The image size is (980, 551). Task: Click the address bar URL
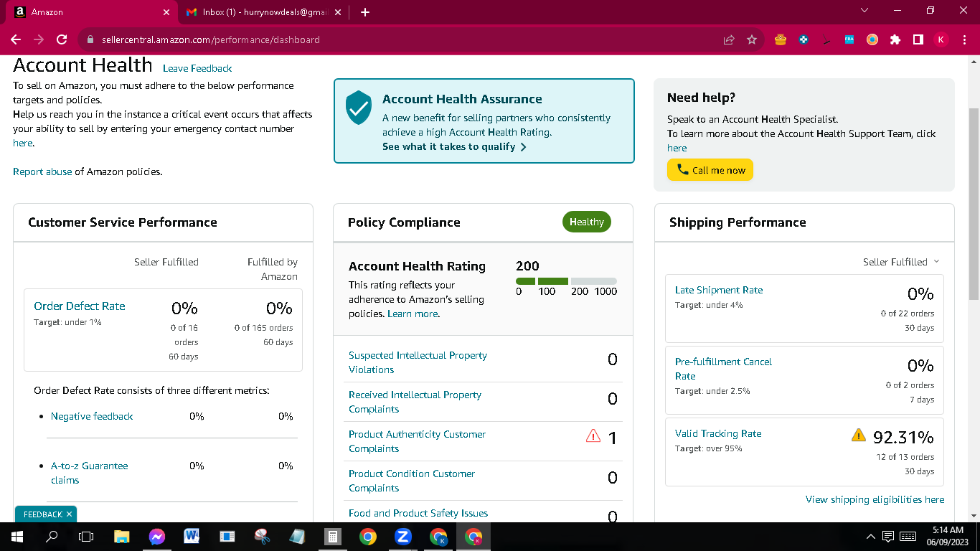[211, 40]
